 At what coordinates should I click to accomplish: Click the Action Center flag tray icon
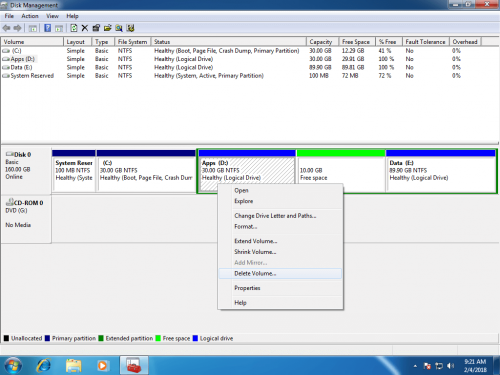click(x=427, y=366)
